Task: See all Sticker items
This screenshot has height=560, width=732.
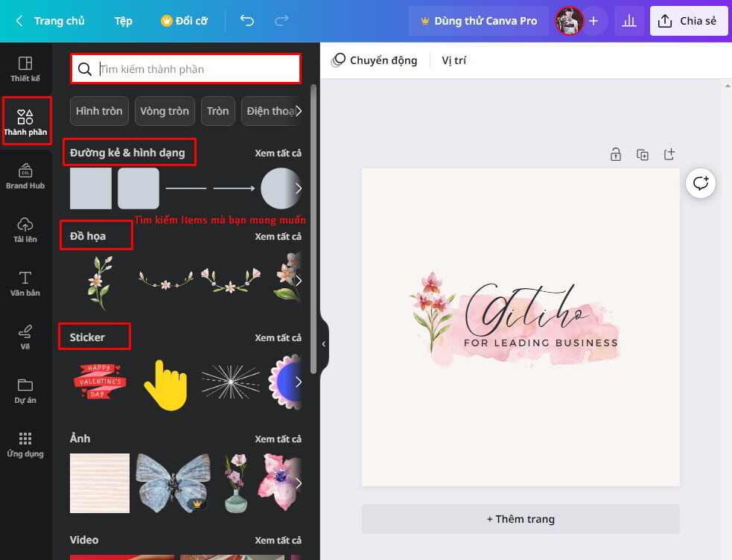Action: pos(278,338)
